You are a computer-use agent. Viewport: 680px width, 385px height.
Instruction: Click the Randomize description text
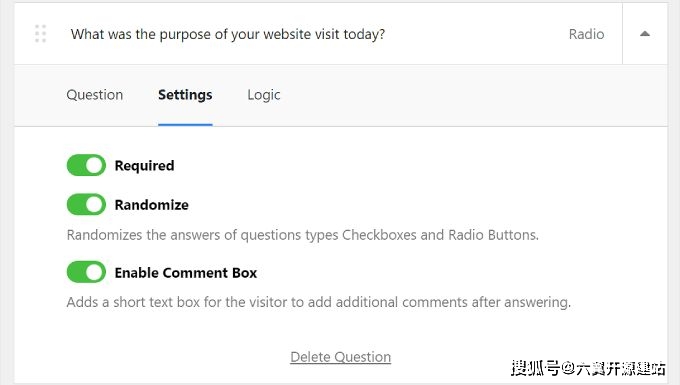pos(303,235)
